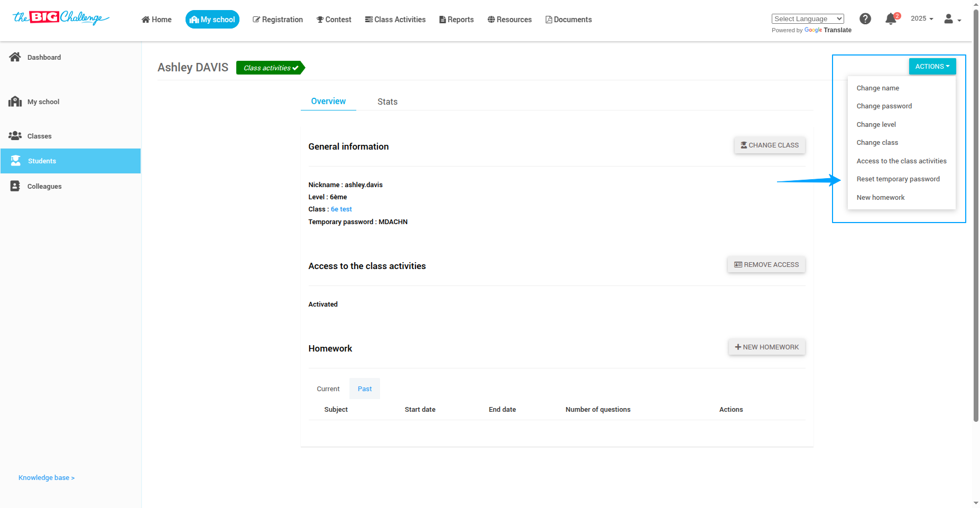Open the Resources page
The image size is (980, 508).
(x=510, y=20)
